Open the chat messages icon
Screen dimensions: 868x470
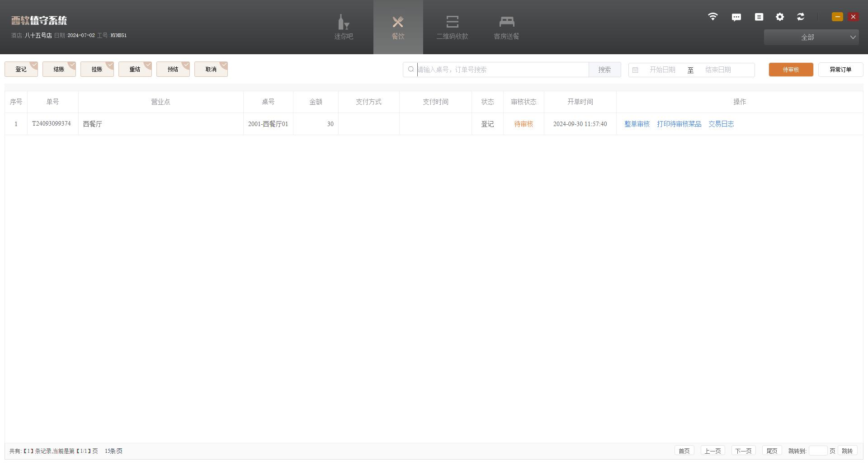(736, 17)
